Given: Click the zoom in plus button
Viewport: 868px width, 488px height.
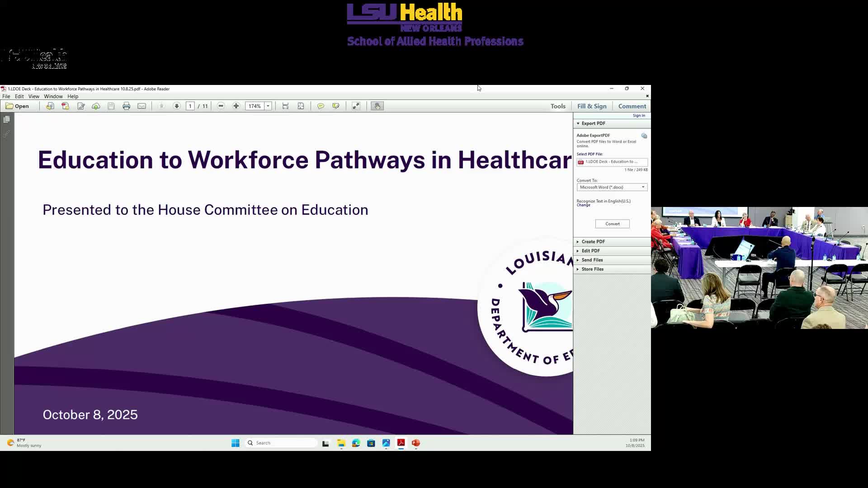Looking at the screenshot, I should 236,106.
